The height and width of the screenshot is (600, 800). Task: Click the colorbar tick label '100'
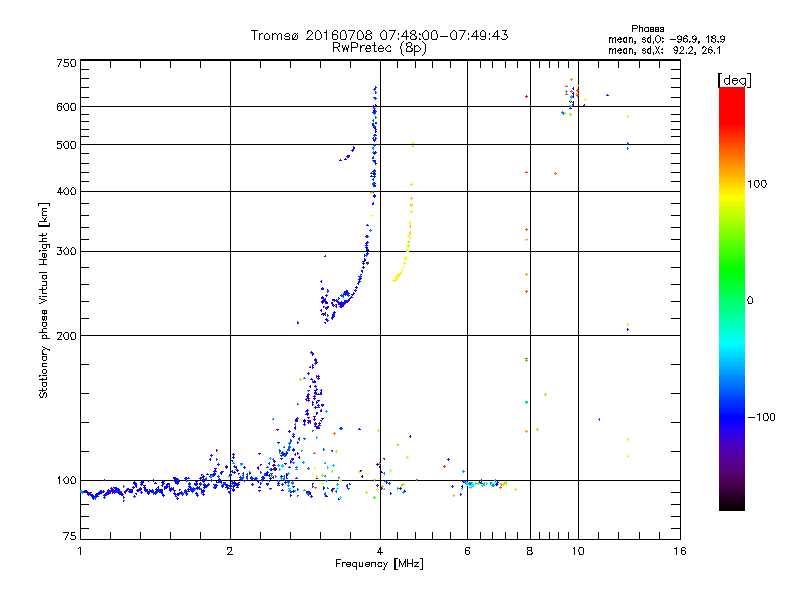coord(757,184)
